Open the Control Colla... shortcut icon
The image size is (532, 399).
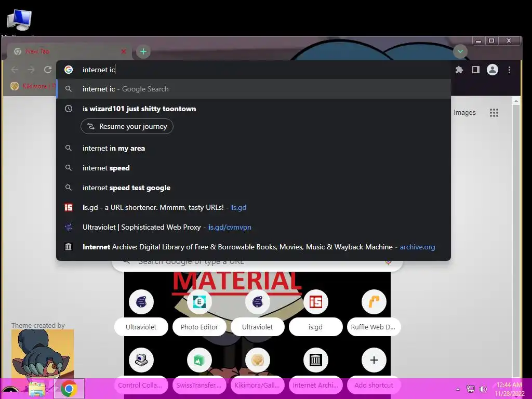141,360
